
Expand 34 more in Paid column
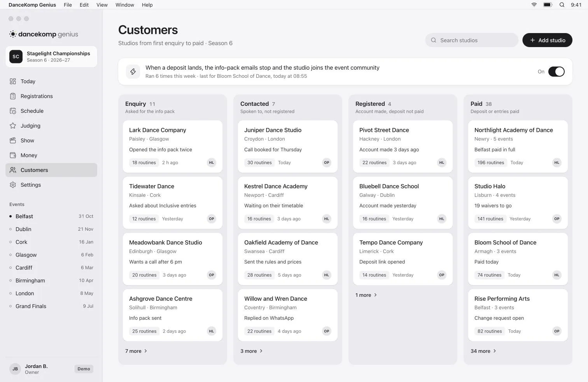point(483,351)
